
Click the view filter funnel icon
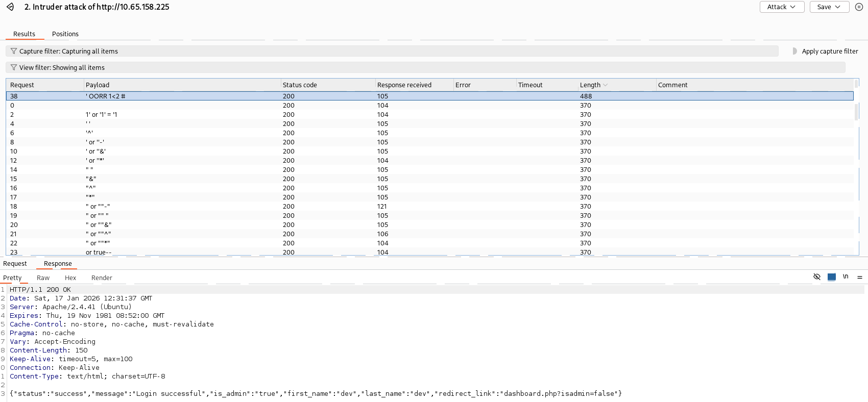[x=14, y=67]
